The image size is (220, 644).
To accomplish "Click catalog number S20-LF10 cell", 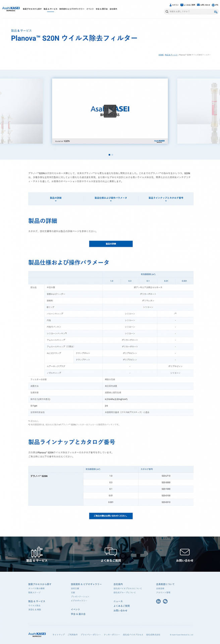I will pos(166,476).
